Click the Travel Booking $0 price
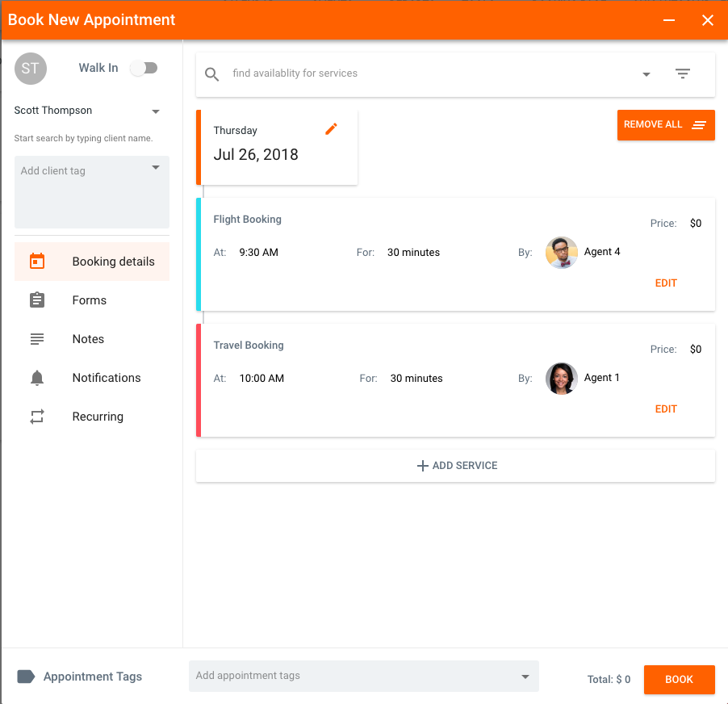728x704 pixels. (x=696, y=350)
